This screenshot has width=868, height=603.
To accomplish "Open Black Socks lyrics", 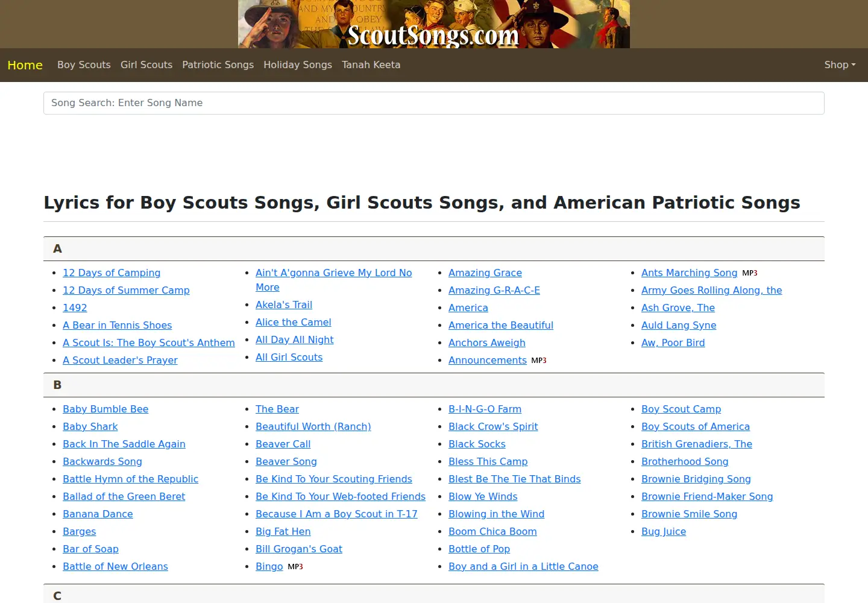I will [x=477, y=444].
